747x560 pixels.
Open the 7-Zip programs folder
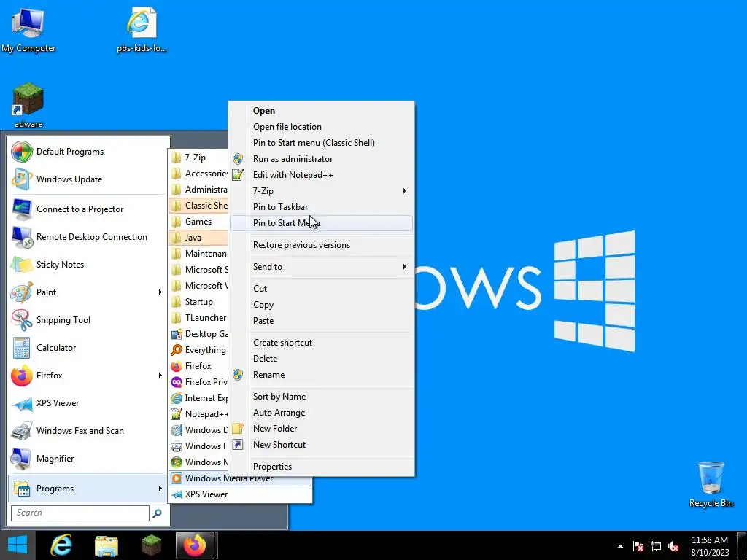(x=198, y=157)
